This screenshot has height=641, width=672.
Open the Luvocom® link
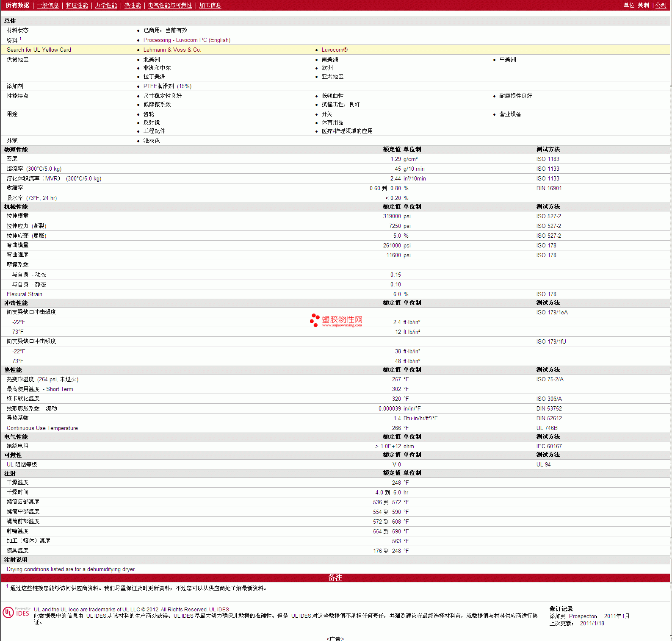(335, 50)
